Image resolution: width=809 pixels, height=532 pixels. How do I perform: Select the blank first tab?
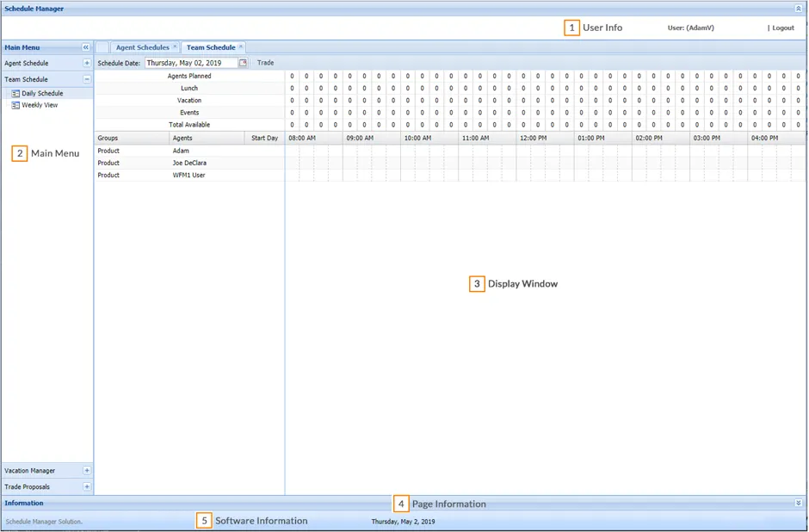102,47
